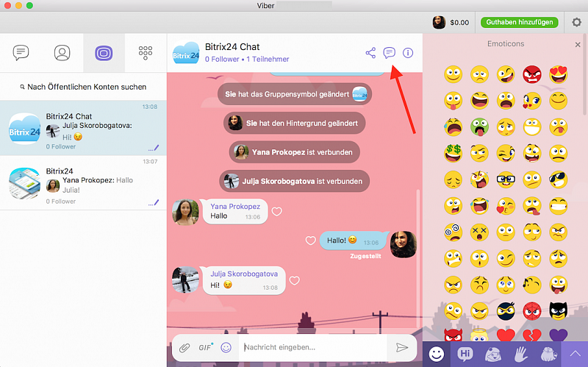
Task: Expand sticker packs with up chevron
Action: 575,354
